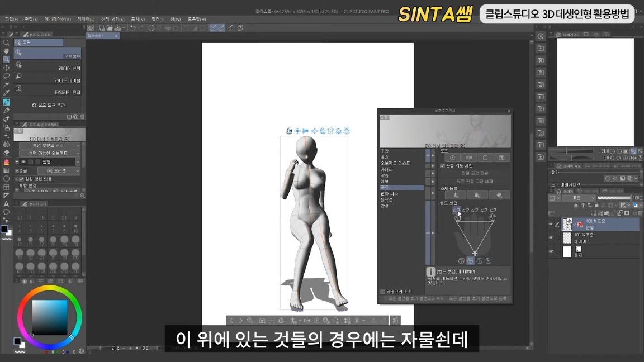Hide 레이어 1 with eye icon
Screen dimensions: 644x362
551,237
